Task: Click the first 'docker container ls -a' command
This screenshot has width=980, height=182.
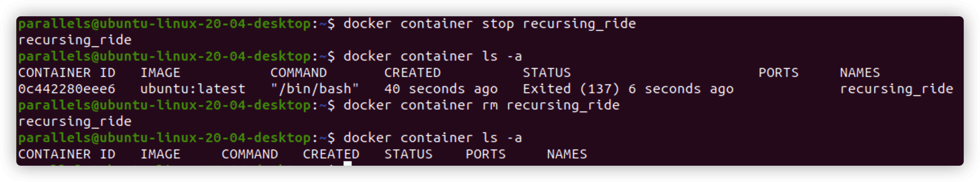Action: 433,56
